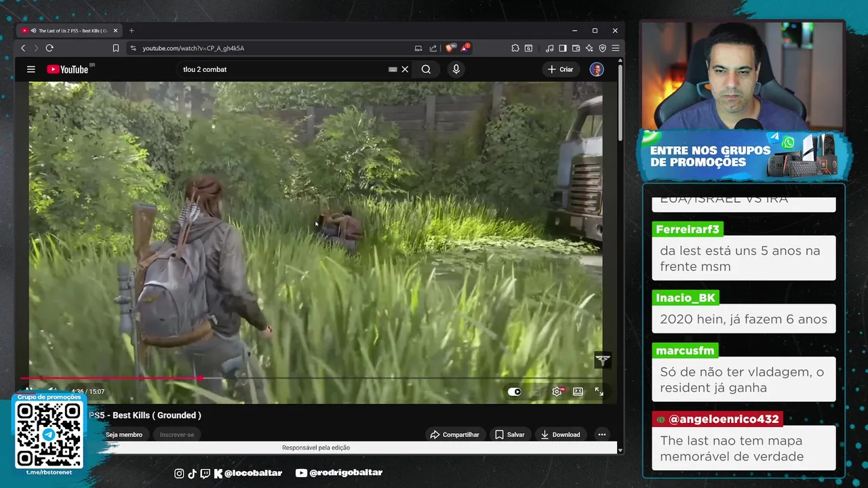Open the VPN shield icon in toolbar
This screenshot has width=868, height=488.
coord(602,48)
